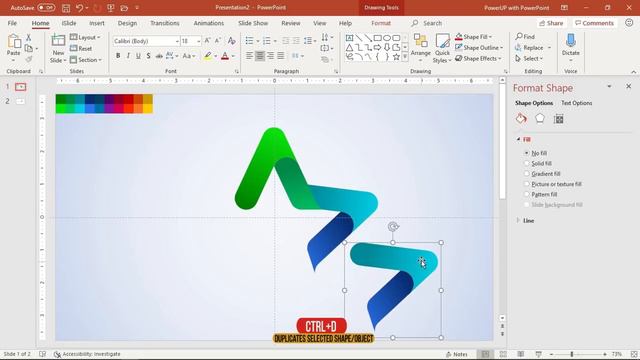Click the Undo arrow icon
This screenshot has width=640, height=360.
(x=80, y=8)
